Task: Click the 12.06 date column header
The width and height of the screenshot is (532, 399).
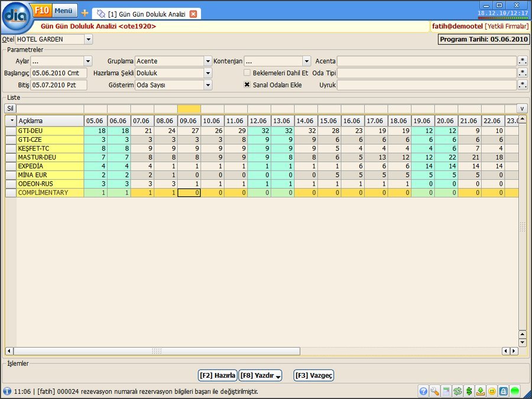Action: pos(259,121)
